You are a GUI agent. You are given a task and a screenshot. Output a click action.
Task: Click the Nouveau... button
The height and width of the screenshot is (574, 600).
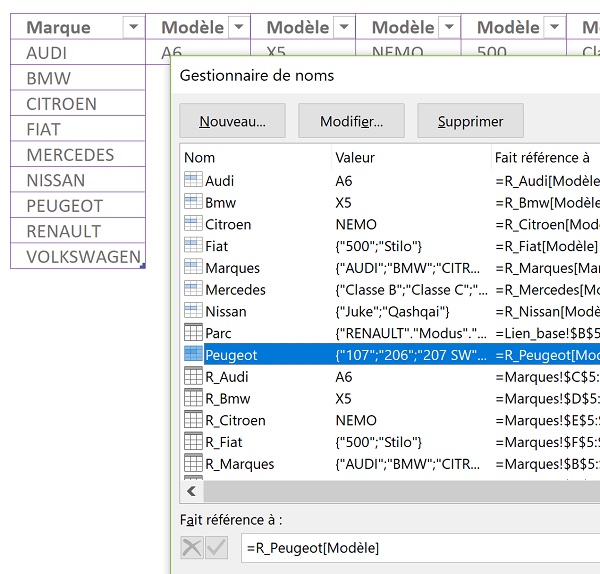click(233, 121)
